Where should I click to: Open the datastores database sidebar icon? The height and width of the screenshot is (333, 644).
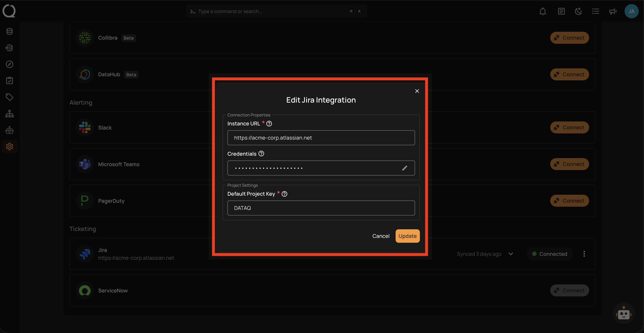point(10,31)
